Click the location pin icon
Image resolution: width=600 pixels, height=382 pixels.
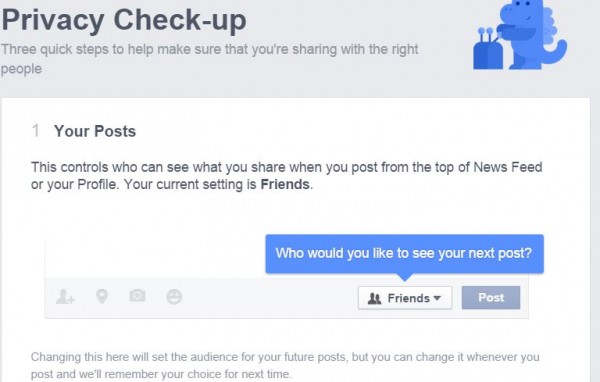pos(102,296)
